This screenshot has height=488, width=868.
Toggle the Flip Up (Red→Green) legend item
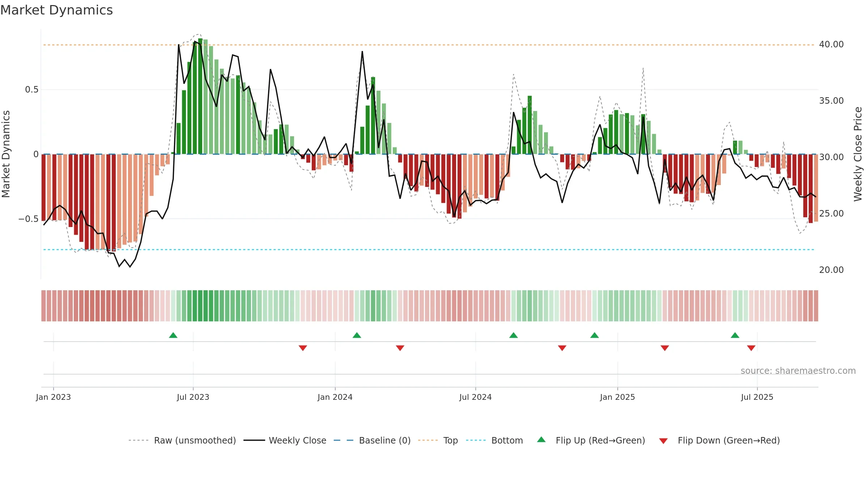pyautogui.click(x=591, y=440)
